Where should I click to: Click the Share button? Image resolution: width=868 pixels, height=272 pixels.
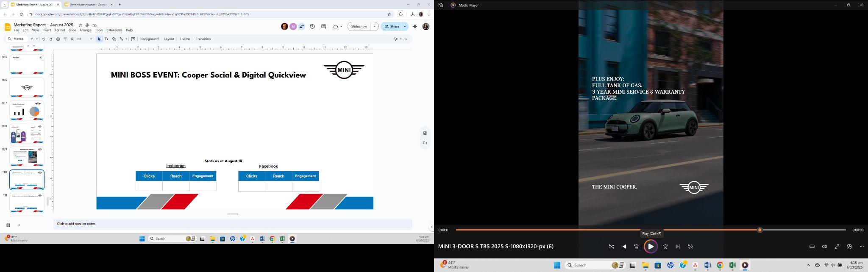(x=392, y=26)
